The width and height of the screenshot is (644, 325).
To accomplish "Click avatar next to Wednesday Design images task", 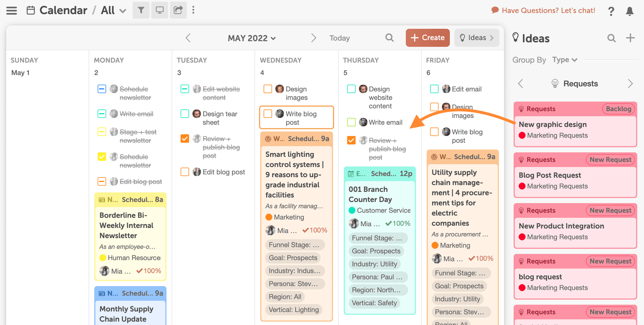I will pyautogui.click(x=280, y=89).
